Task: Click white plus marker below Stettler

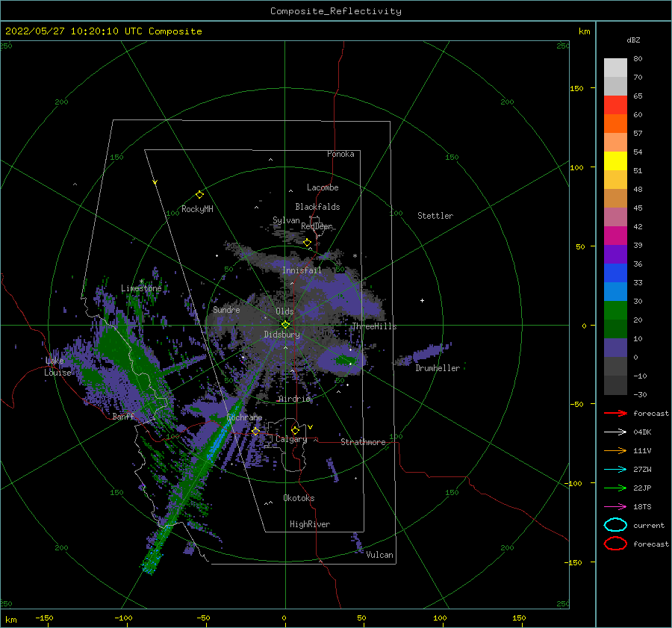Action: coord(422,300)
